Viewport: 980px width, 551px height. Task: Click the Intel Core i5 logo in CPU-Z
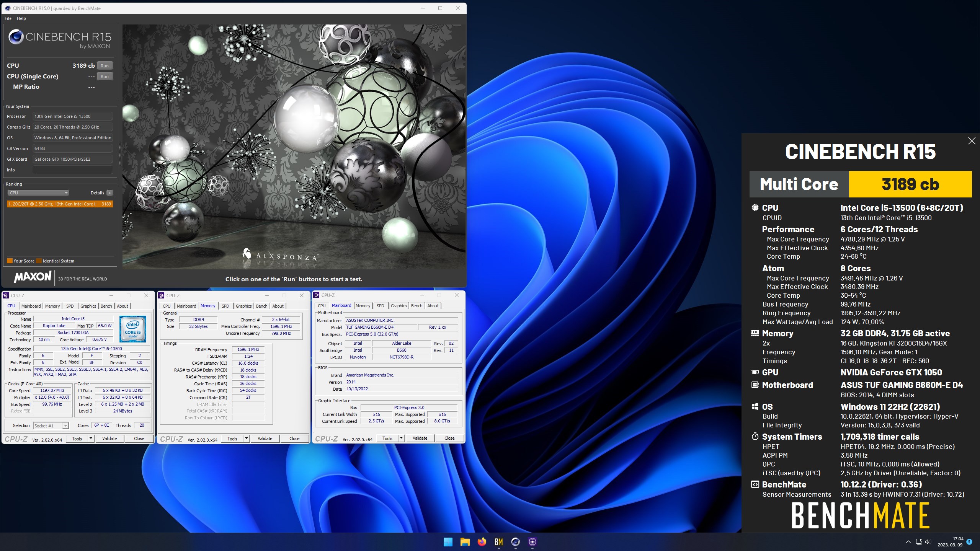pos(133,329)
